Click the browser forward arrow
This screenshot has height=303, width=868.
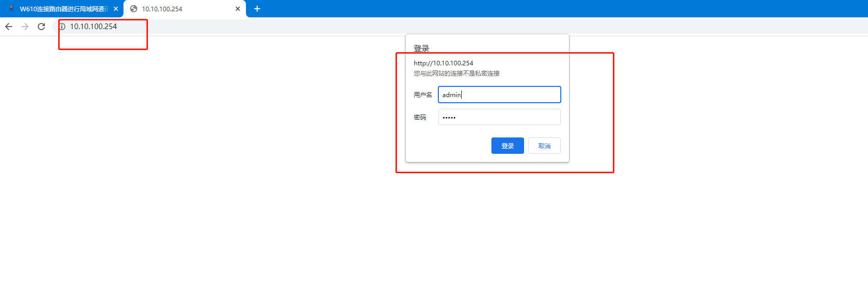(x=25, y=27)
